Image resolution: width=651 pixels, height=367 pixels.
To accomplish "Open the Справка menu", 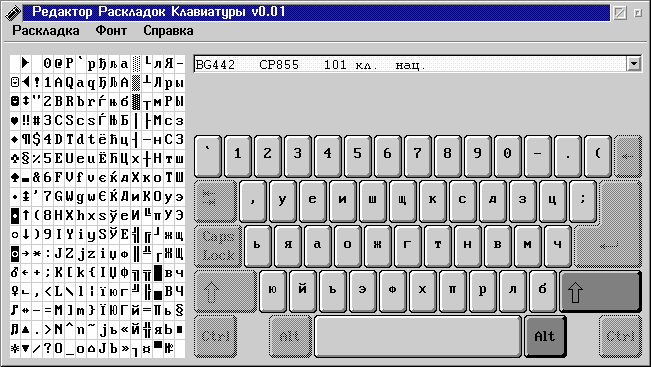I will 168,30.
